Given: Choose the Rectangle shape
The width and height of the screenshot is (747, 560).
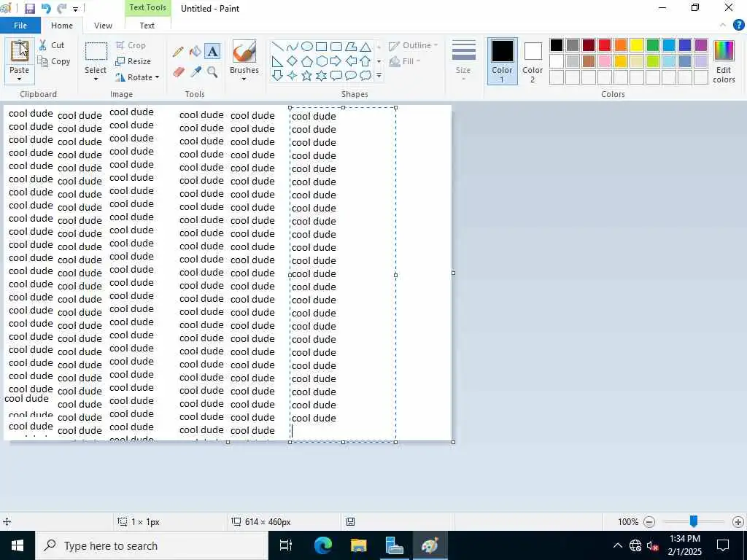Looking at the screenshot, I should (x=322, y=46).
